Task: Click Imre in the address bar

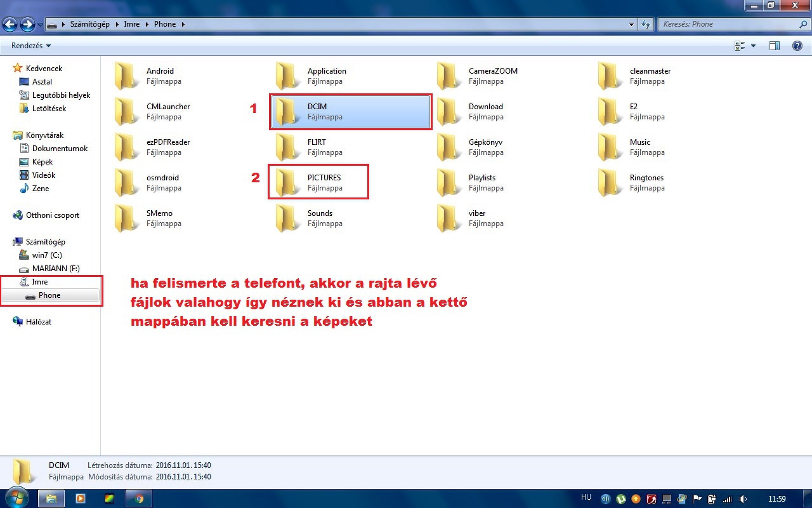Action: point(132,24)
